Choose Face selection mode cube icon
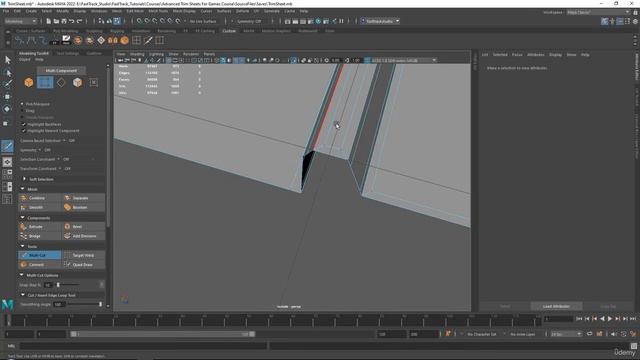The width and height of the screenshot is (640, 360). [x=77, y=82]
